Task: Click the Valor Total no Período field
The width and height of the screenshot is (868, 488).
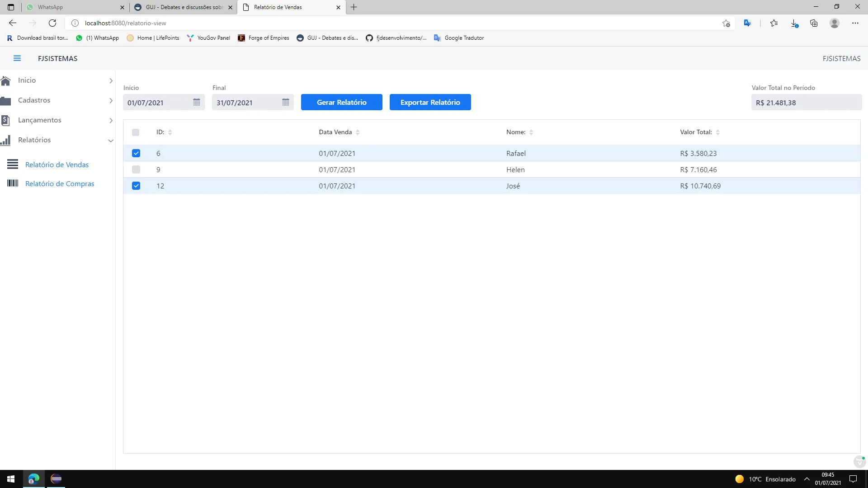Action: [806, 103]
